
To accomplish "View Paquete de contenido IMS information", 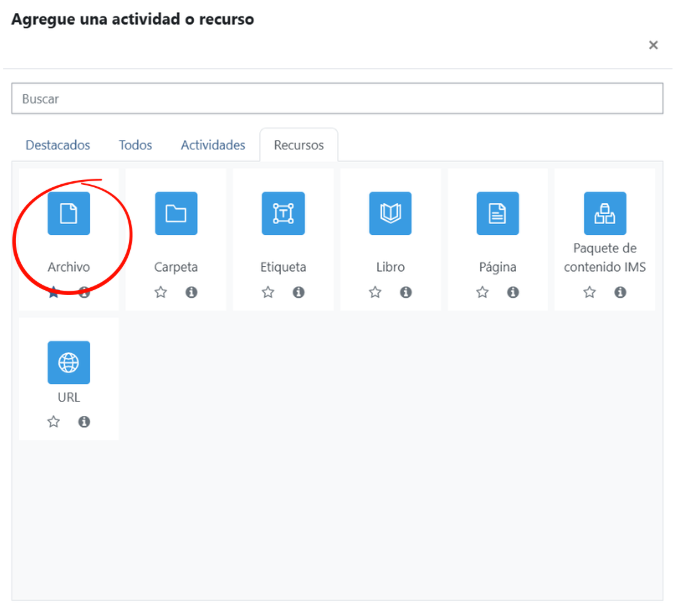I will (x=620, y=292).
